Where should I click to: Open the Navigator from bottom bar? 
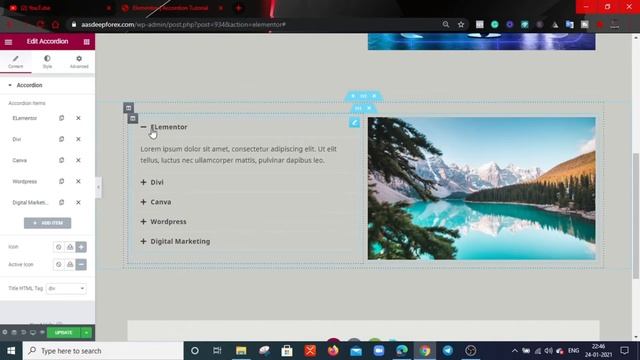[14, 333]
